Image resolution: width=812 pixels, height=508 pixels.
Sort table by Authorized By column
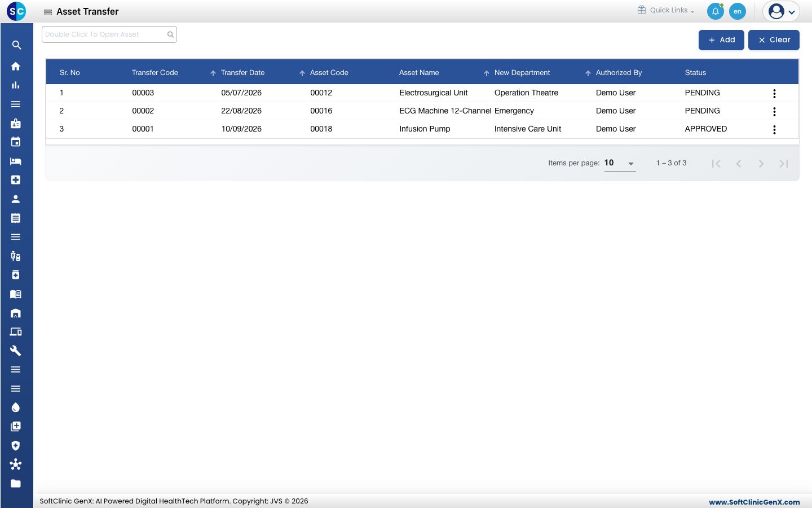(x=619, y=73)
